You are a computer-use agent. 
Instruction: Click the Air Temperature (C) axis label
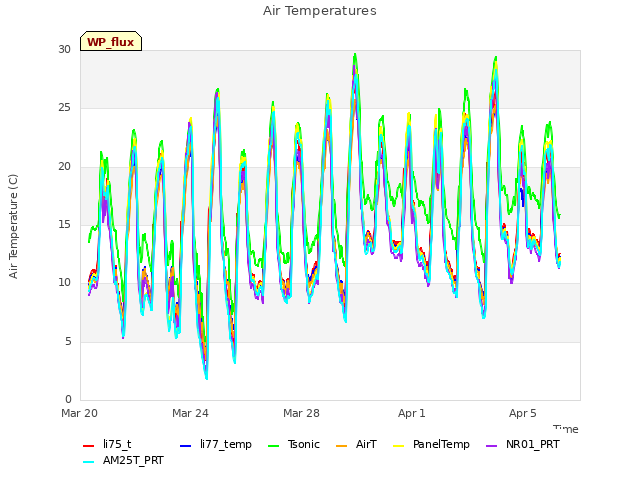pos(13,226)
